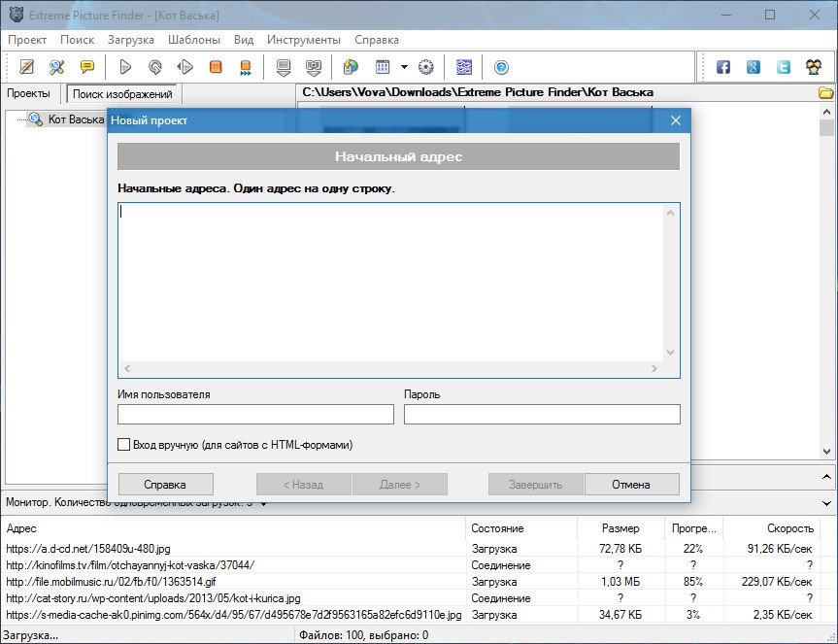
Task: Click the yellow comment bubble toolbar icon
Action: tap(86, 67)
